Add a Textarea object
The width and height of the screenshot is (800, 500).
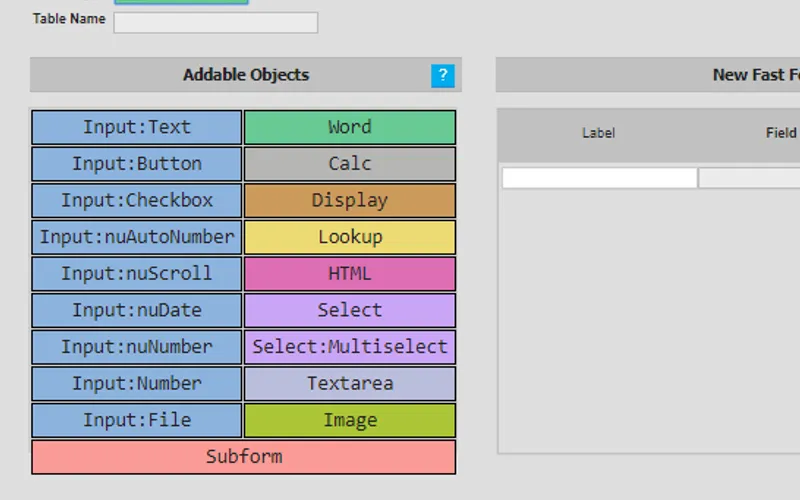click(x=350, y=383)
